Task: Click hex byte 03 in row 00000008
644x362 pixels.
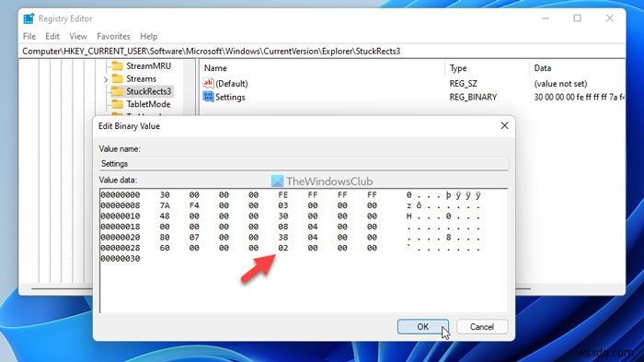Action: [283, 205]
